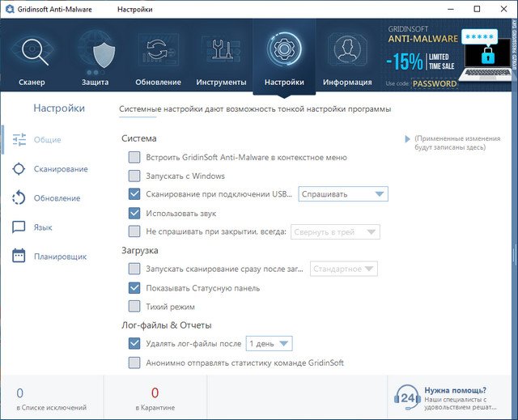
Task: Open the Сканер magnifier icon
Action: pos(33,50)
